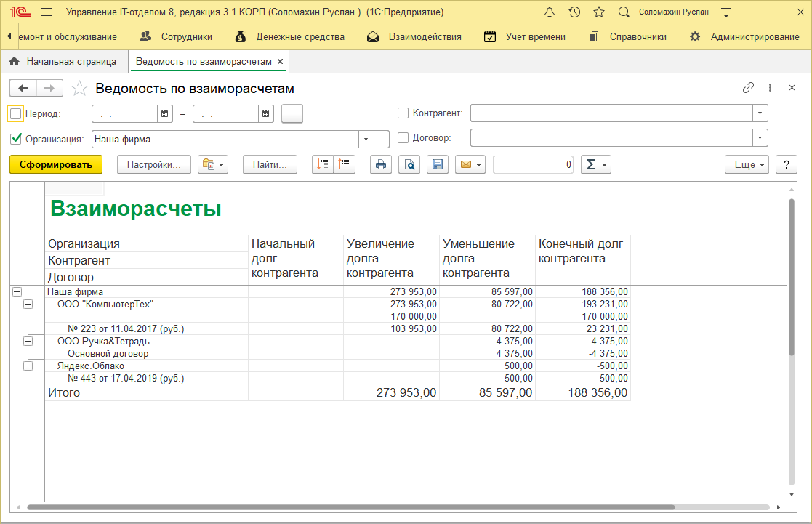Switch to Начальная страница tab
Image resolution: width=812 pixels, height=524 pixels.
pos(64,62)
